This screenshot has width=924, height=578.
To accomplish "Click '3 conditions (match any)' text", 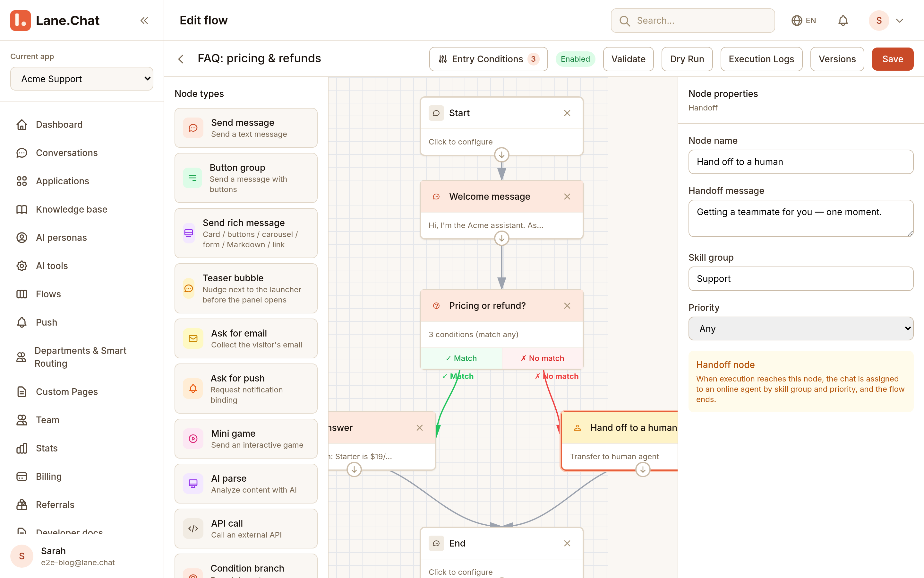I will [x=474, y=335].
